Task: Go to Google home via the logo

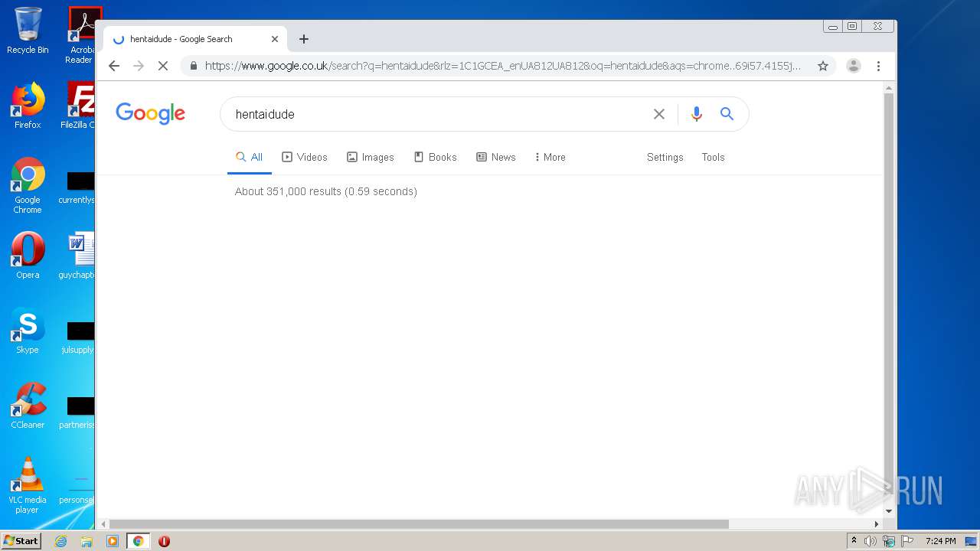Action: [150, 114]
